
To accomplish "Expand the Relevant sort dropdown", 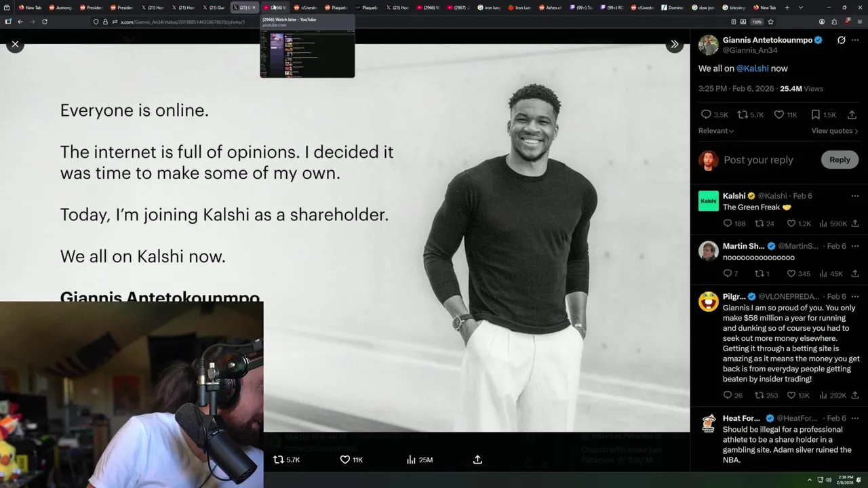I will pyautogui.click(x=716, y=131).
